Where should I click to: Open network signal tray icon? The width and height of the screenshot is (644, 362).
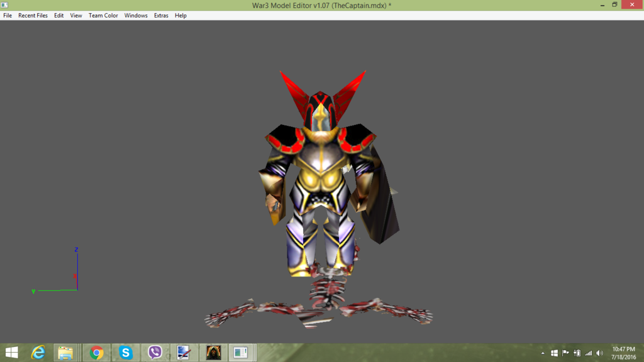(x=589, y=353)
